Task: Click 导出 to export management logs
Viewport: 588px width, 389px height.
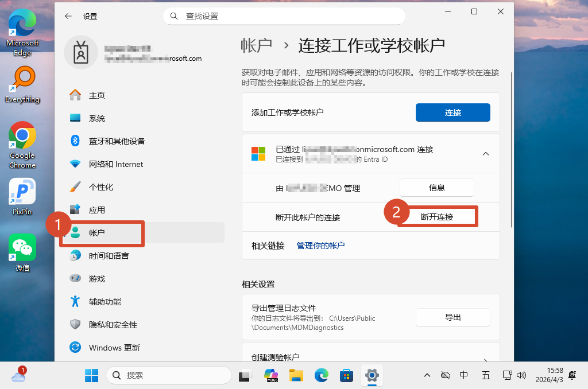Action: (452, 317)
